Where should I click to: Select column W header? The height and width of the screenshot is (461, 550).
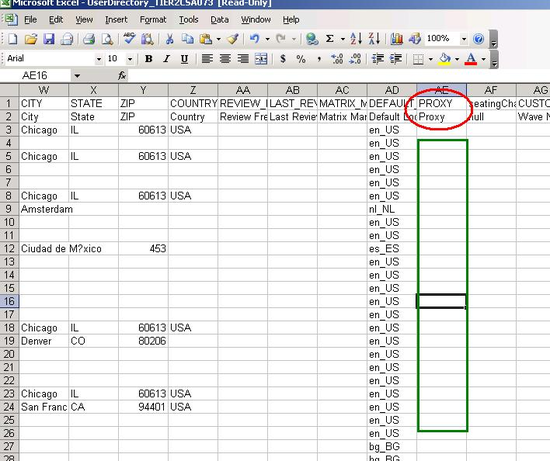pyautogui.click(x=44, y=90)
